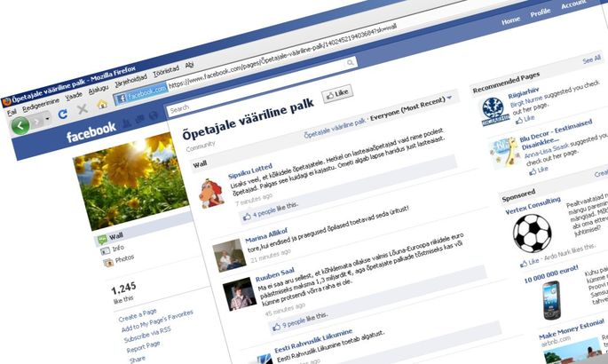Select the Wall tab above the posts
Viewport: 608px width, 364px height.
(200, 164)
